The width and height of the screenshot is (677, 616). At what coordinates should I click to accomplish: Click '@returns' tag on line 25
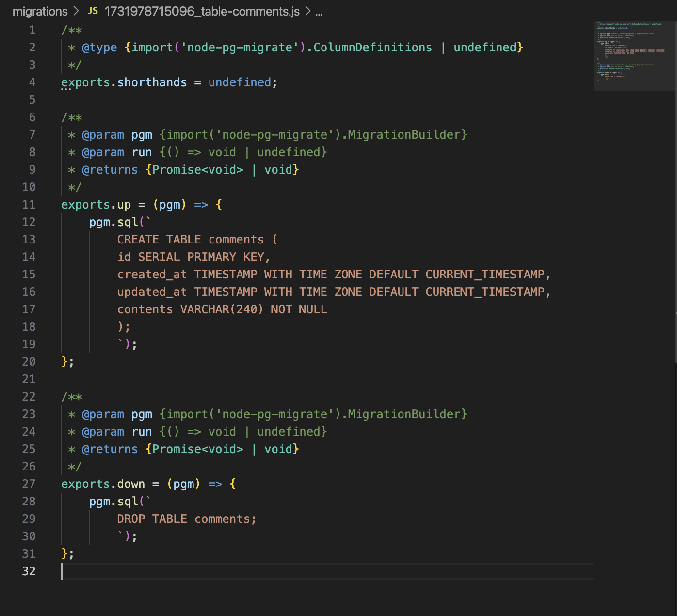tap(110, 449)
